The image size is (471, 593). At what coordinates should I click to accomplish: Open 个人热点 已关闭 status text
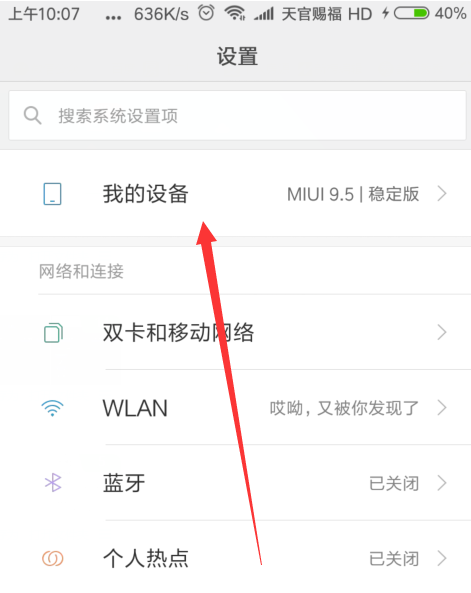[394, 559]
